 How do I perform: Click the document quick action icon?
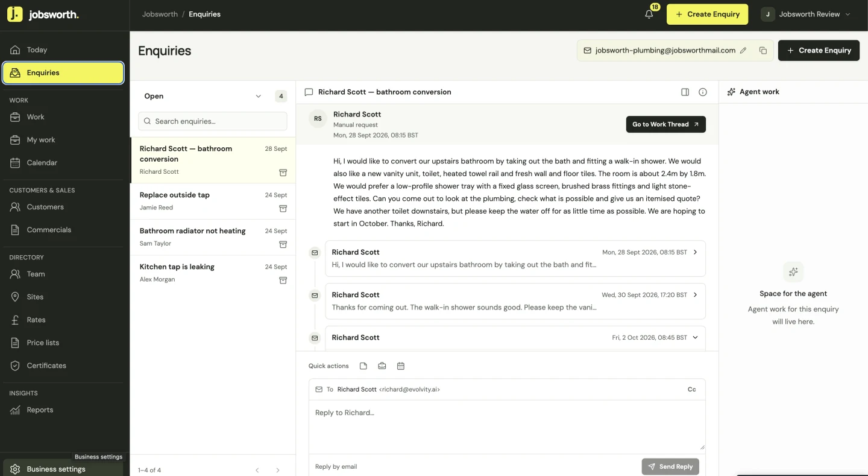pos(363,366)
